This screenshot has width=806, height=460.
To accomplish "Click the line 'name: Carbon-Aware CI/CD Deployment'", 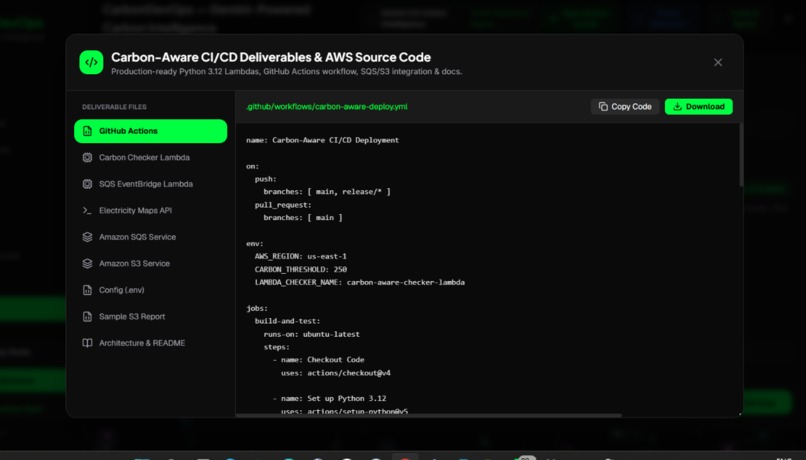I will click(322, 140).
